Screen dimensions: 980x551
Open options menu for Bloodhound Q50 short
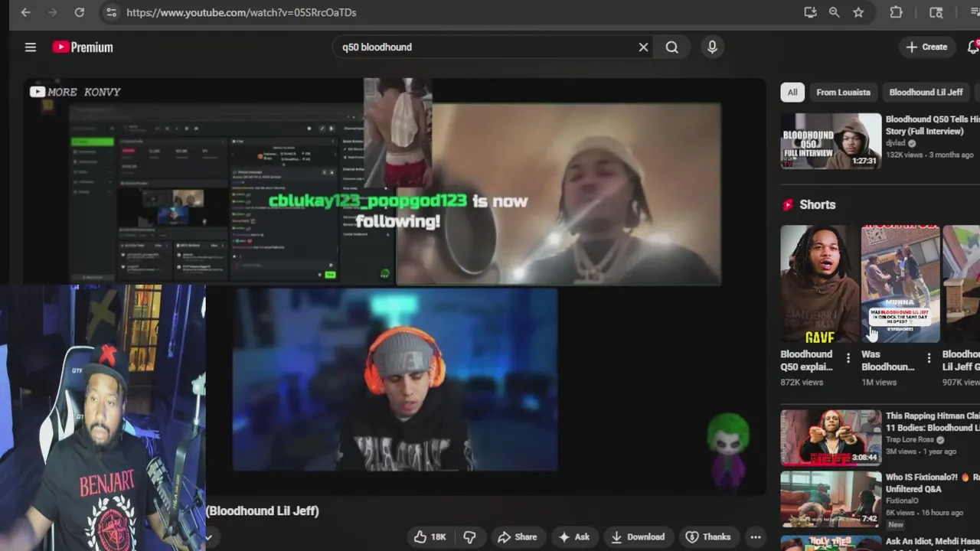click(x=848, y=357)
